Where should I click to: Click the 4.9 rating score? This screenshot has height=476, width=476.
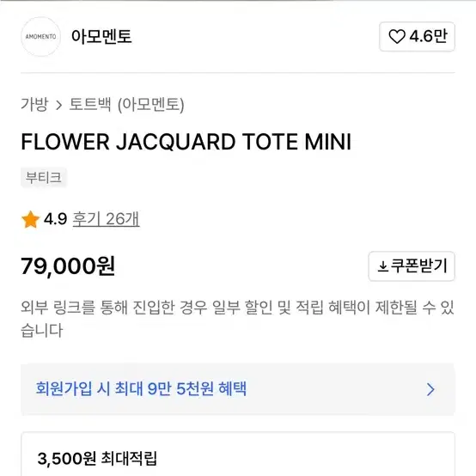point(55,219)
